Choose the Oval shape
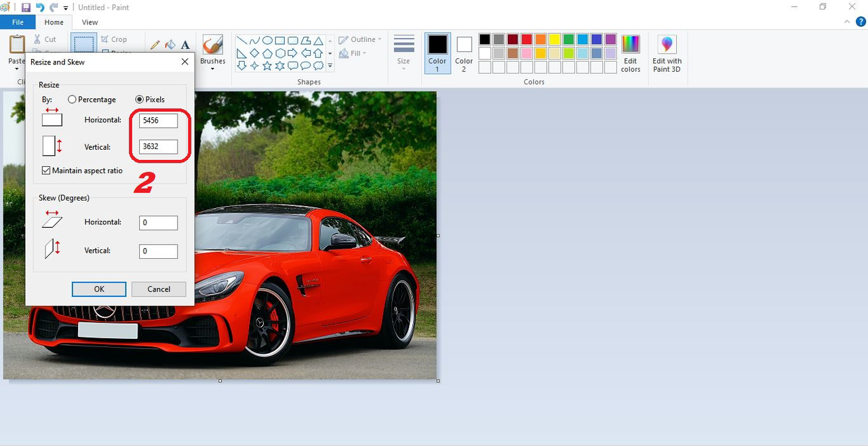 click(x=267, y=40)
